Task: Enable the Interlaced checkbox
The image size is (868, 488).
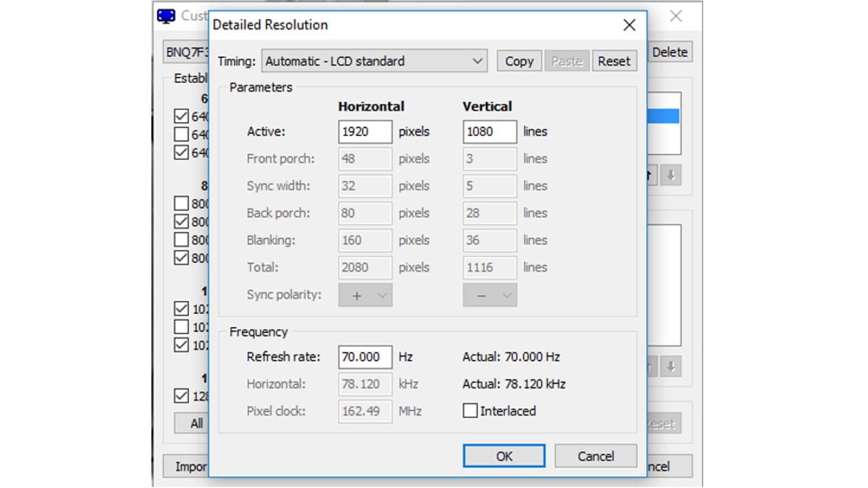Action: [x=470, y=411]
